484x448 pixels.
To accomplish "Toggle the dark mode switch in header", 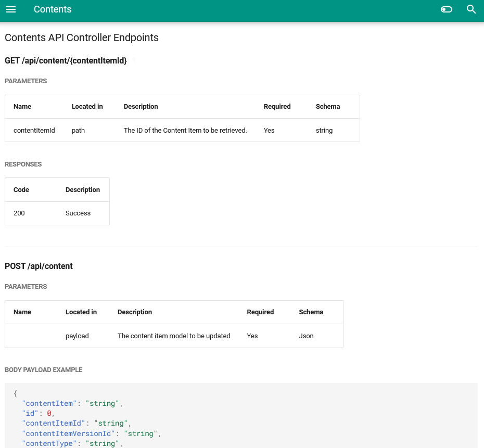I will click(447, 9).
